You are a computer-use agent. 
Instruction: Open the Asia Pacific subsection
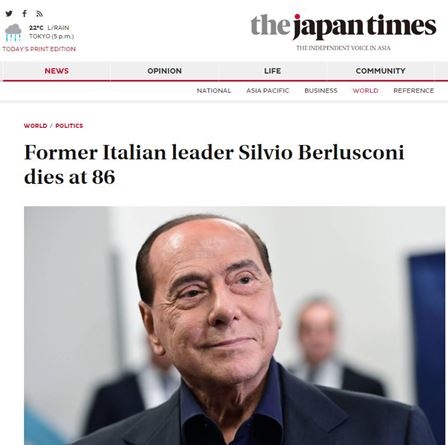tap(268, 91)
